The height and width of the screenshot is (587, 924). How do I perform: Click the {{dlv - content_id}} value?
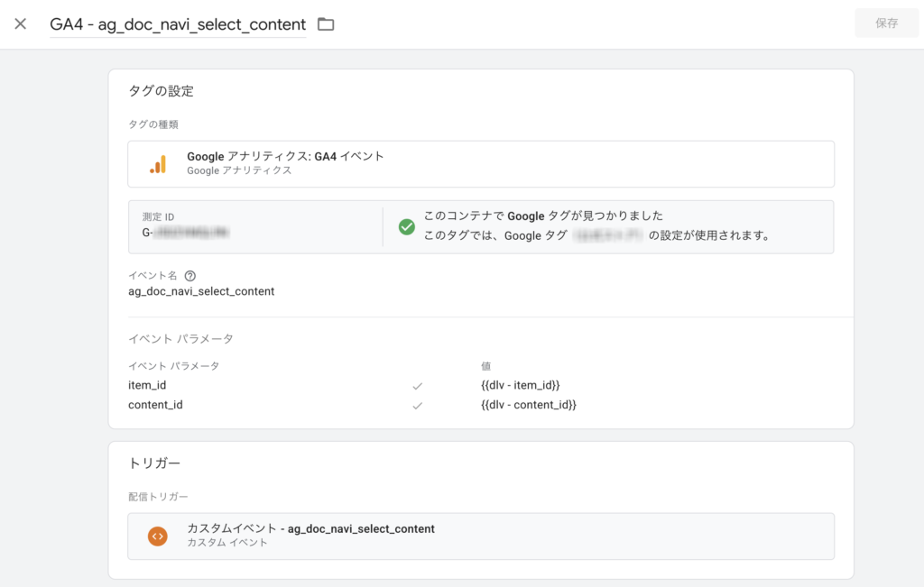tap(529, 405)
